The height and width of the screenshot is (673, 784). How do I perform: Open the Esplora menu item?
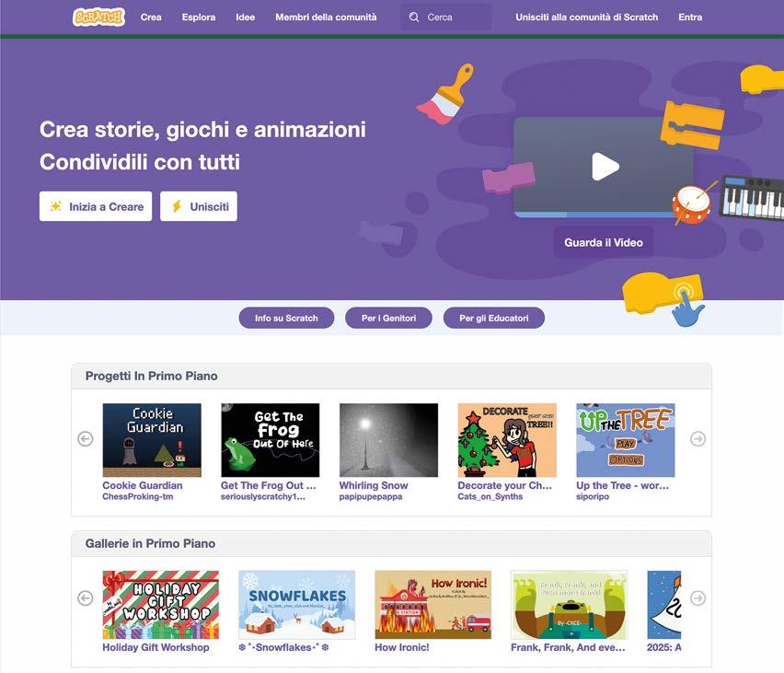tap(199, 17)
